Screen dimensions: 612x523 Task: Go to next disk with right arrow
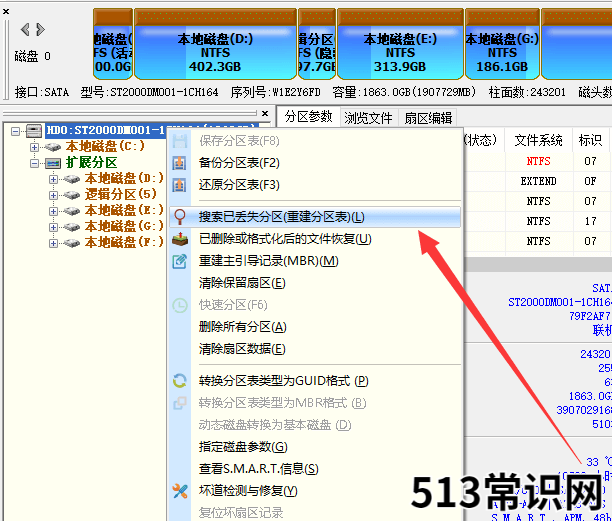pyautogui.click(x=40, y=29)
